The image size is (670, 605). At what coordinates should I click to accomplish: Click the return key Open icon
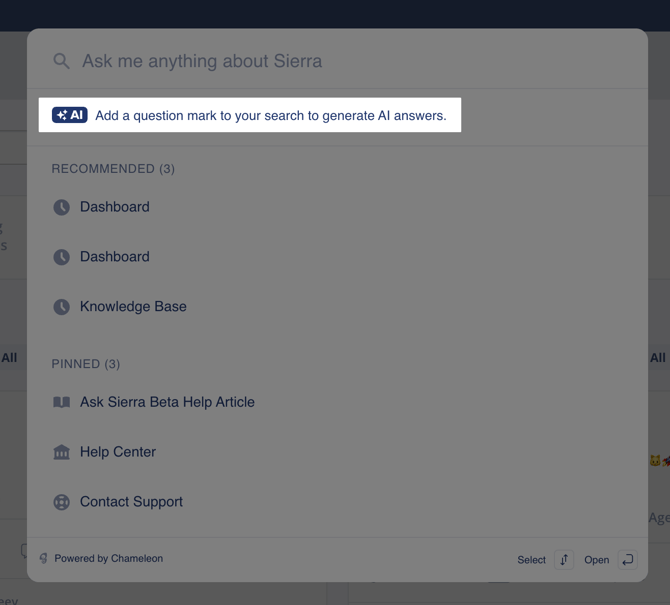(x=628, y=560)
